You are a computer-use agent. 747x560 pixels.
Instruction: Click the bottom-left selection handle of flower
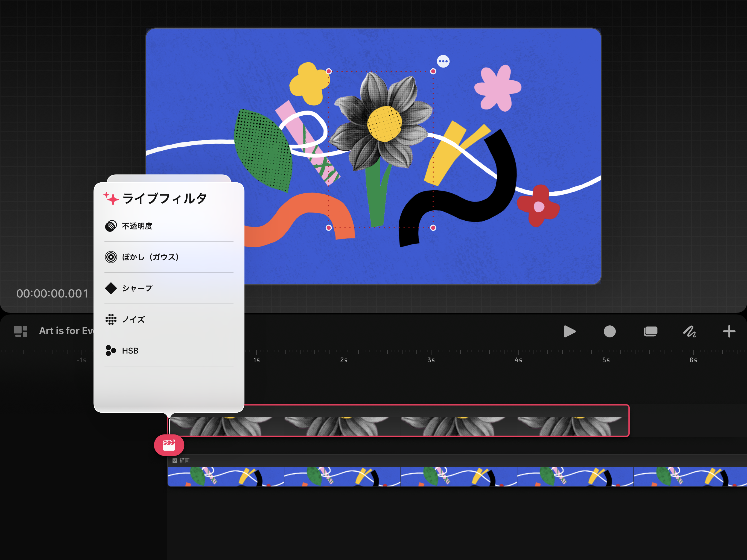(x=329, y=228)
